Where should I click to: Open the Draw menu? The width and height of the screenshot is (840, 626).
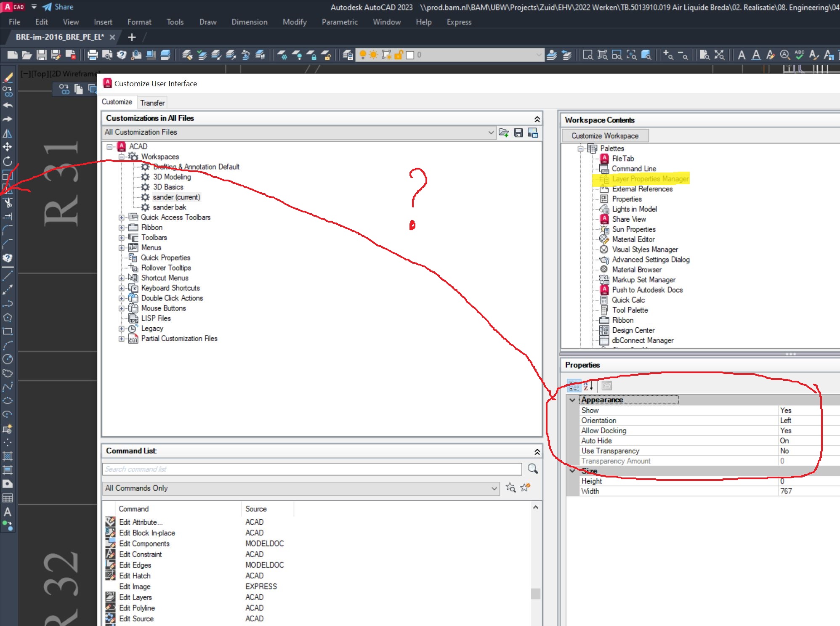208,22
